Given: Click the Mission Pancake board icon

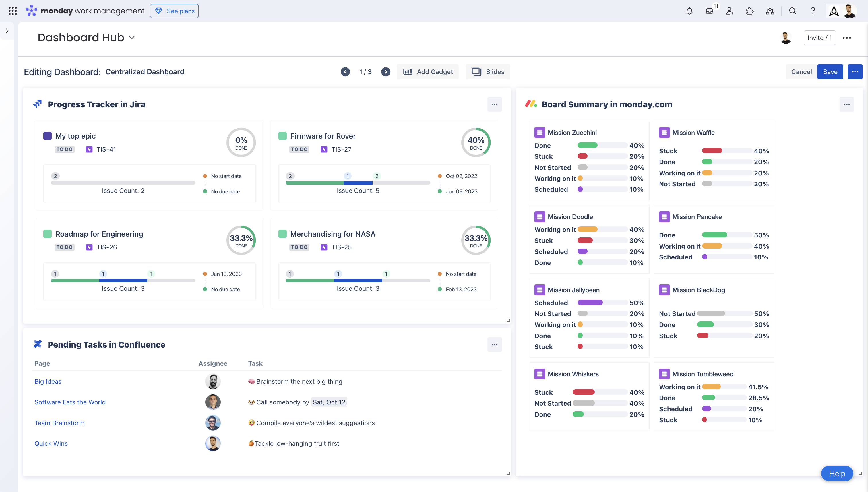Looking at the screenshot, I should point(664,217).
